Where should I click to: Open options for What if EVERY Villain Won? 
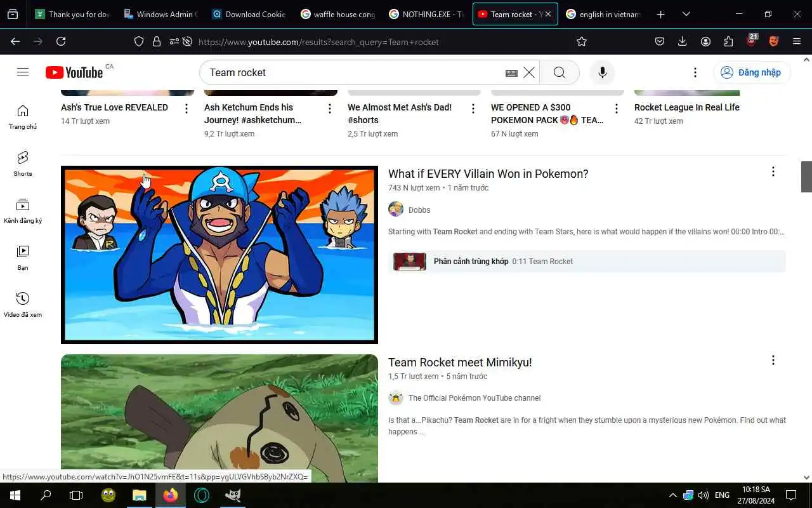pos(773,171)
